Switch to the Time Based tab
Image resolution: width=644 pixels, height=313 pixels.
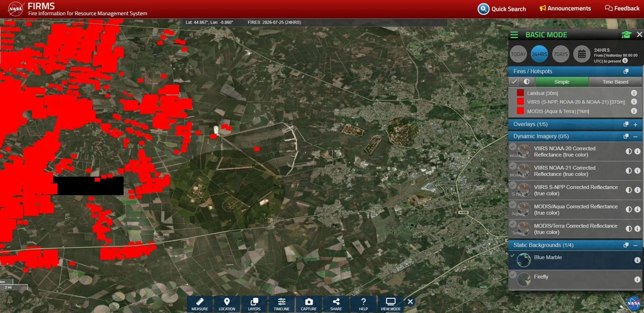(x=615, y=82)
